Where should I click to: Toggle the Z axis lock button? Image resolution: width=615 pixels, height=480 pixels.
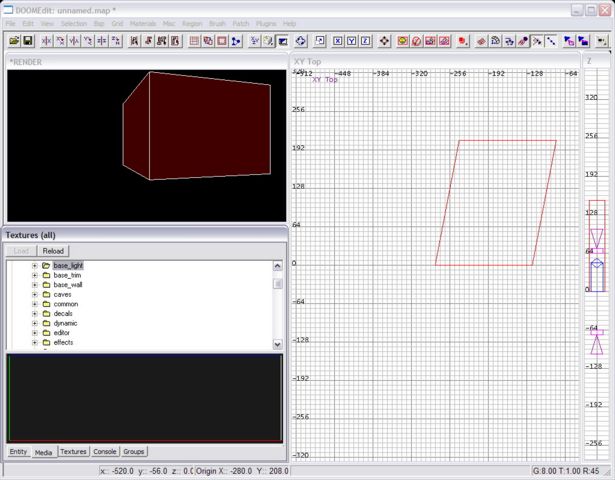(x=366, y=41)
